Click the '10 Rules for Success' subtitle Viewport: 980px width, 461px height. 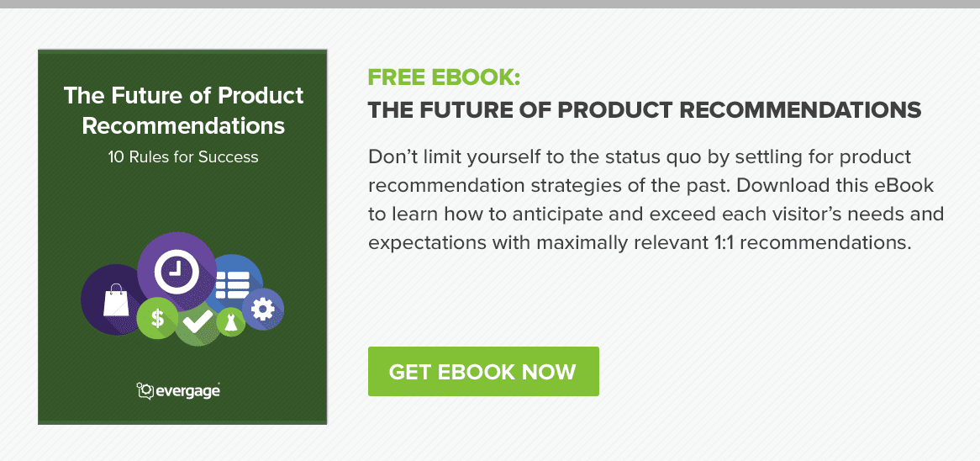[x=183, y=156]
